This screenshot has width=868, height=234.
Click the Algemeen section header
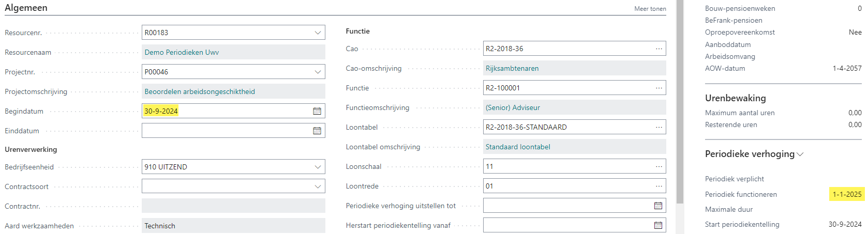coord(26,8)
